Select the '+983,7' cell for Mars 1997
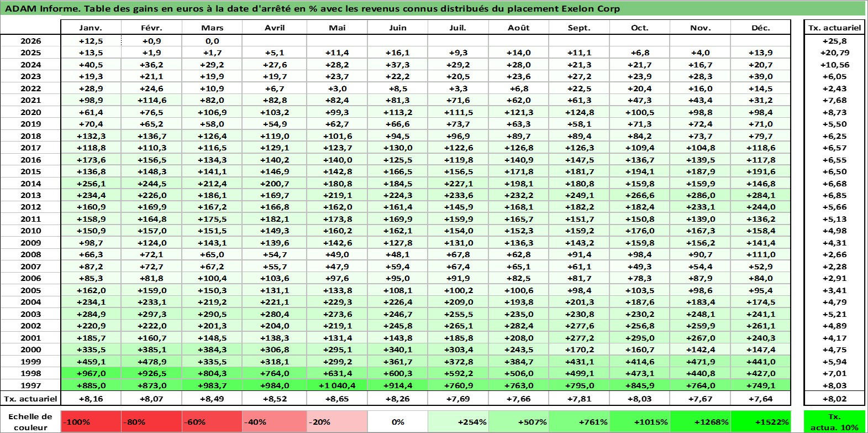Screen dimensions: 868x433 pyautogui.click(x=212, y=385)
